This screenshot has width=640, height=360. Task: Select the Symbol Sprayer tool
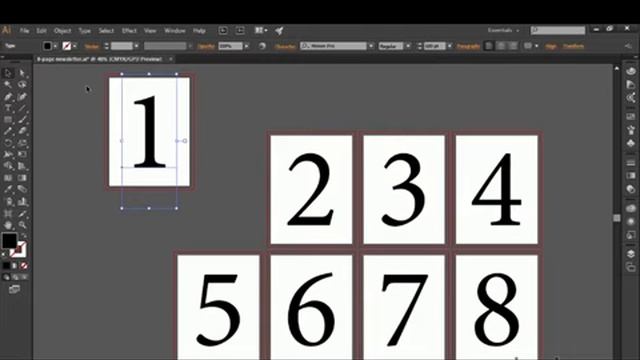click(x=8, y=202)
